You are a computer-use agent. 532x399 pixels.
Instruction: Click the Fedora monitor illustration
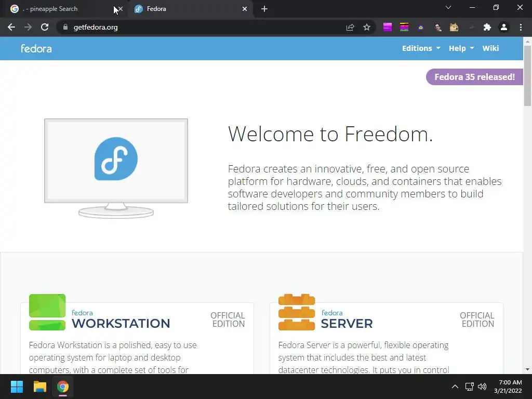tap(116, 168)
